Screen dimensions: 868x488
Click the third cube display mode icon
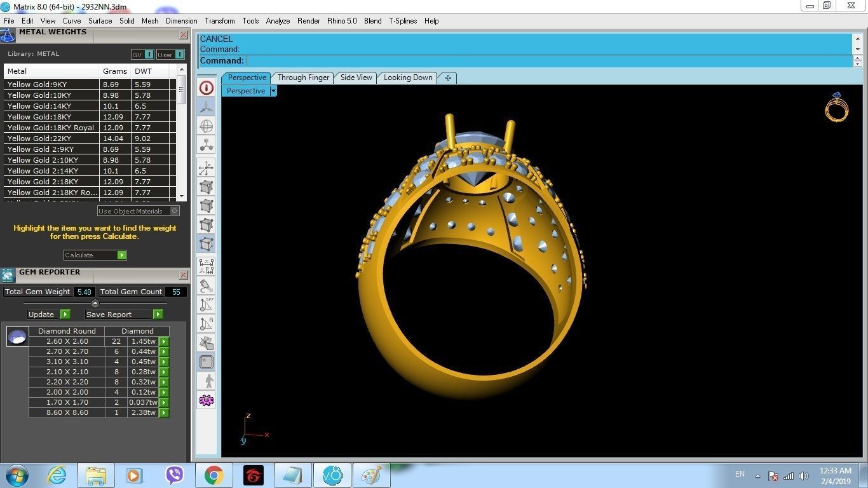[x=207, y=225]
